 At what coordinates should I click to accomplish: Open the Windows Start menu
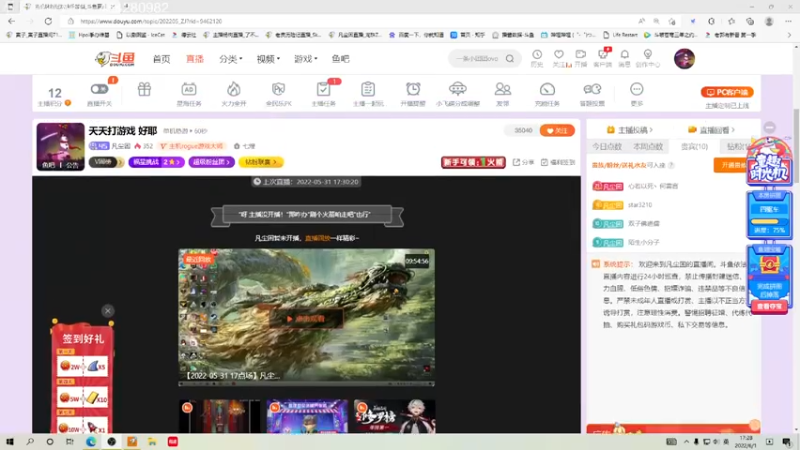pyautogui.click(x=10, y=442)
